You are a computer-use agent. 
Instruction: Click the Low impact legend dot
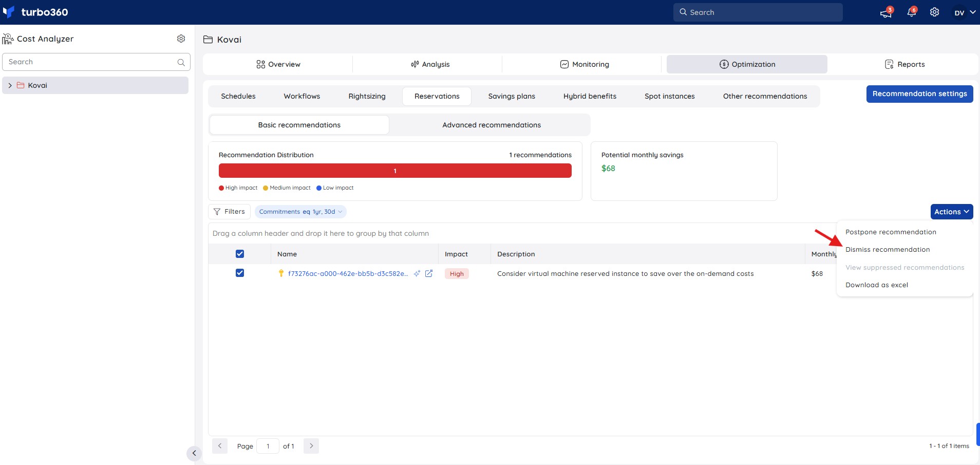319,188
